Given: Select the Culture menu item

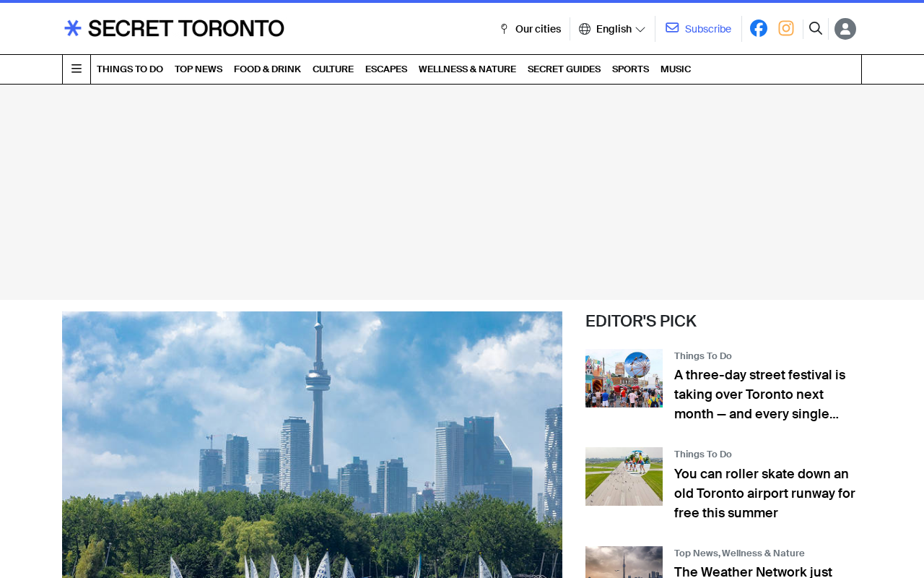Looking at the screenshot, I should pos(333,69).
